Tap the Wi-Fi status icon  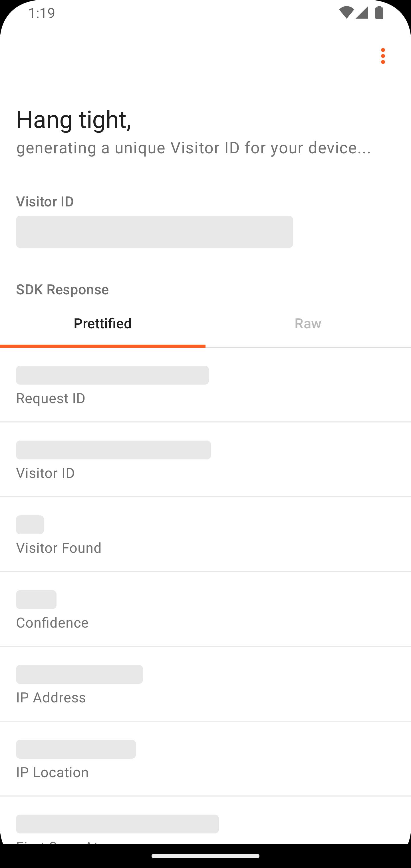click(346, 13)
